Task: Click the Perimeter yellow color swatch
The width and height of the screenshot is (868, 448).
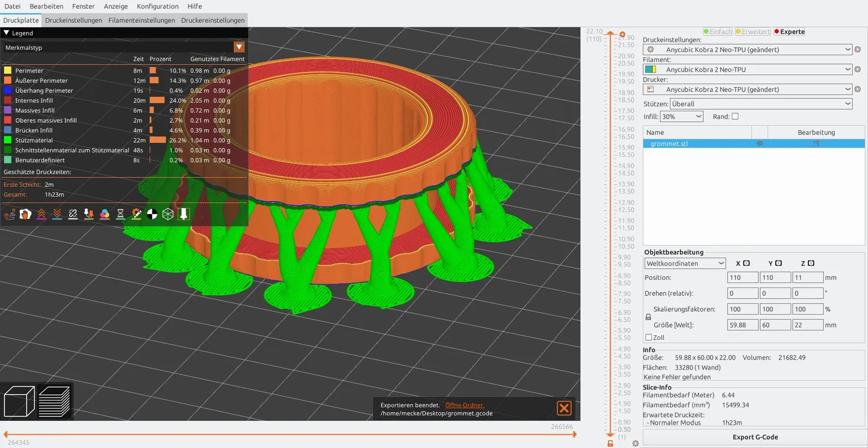Action: (8, 71)
